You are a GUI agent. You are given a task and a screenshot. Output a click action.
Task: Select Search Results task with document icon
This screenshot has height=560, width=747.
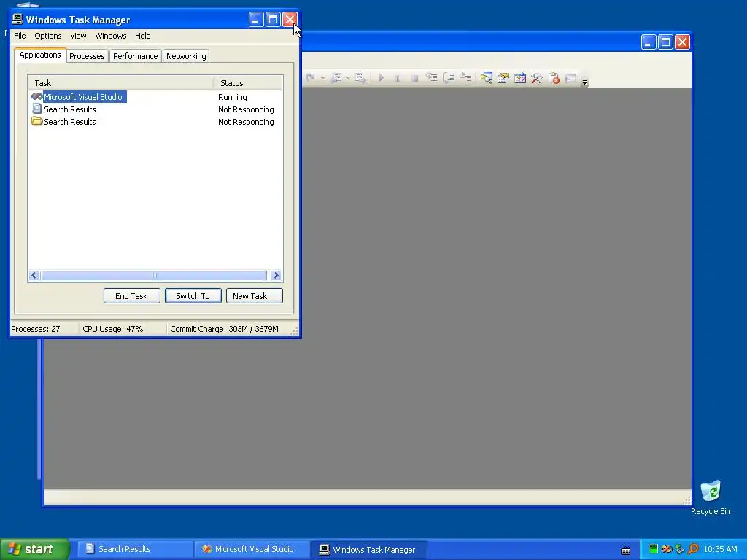[x=155, y=109]
